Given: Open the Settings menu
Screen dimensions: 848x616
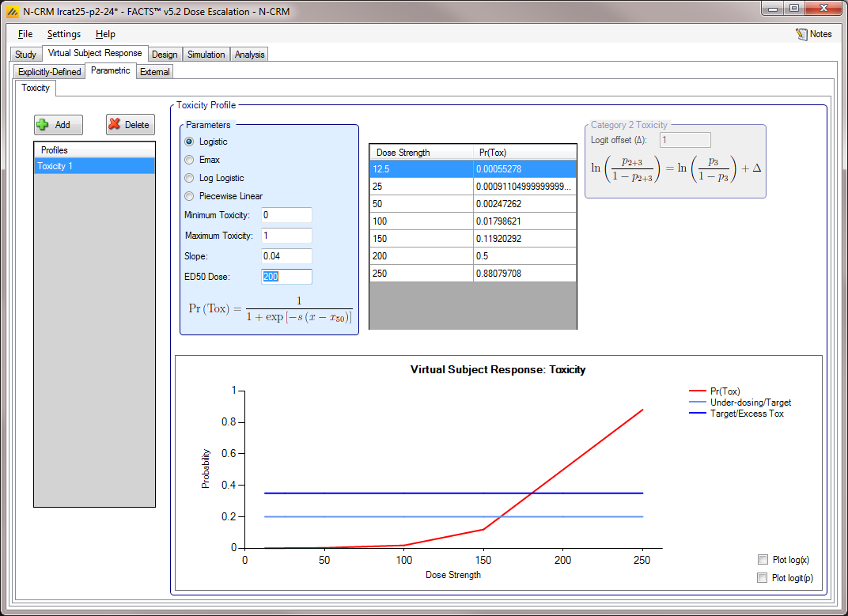Looking at the screenshot, I should [x=63, y=34].
